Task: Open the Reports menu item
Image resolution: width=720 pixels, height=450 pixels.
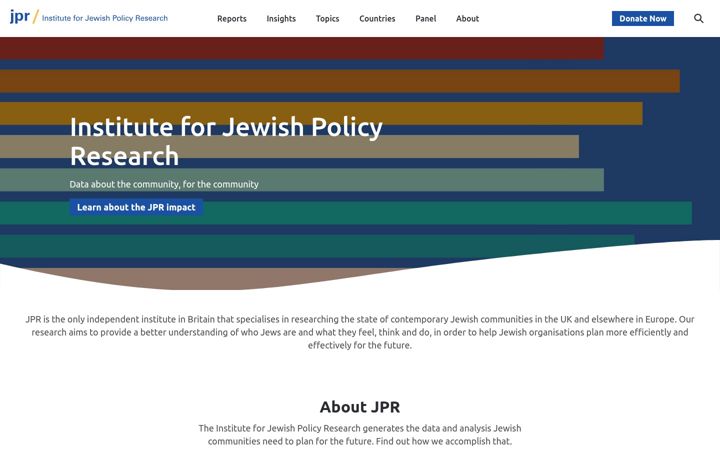Action: coord(232,19)
